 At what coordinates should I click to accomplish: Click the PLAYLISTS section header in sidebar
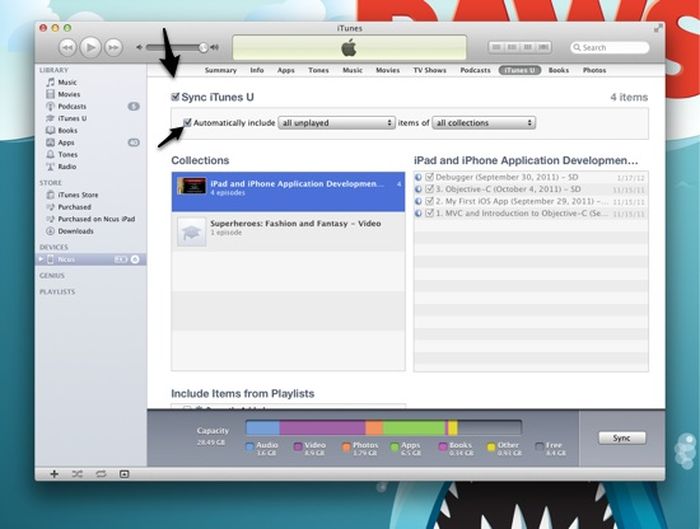57,292
